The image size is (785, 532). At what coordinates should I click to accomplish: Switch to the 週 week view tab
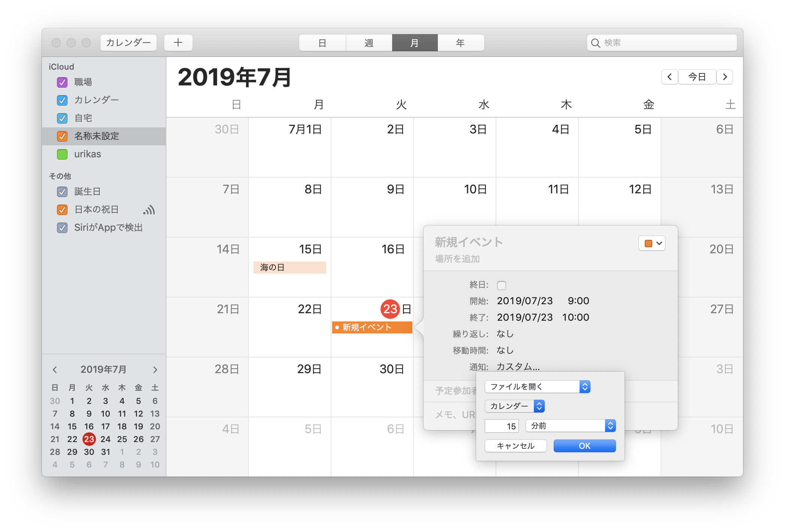coord(369,43)
